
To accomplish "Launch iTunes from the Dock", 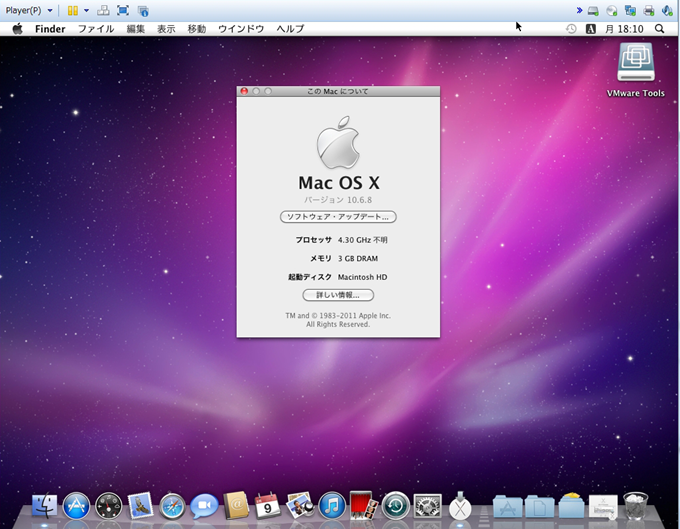I will tap(332, 506).
